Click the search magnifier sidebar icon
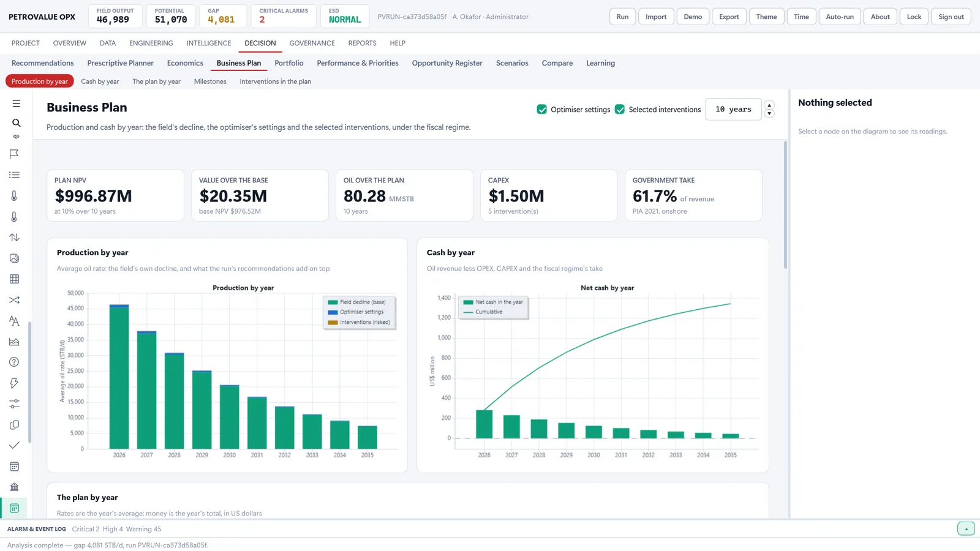Viewport: 980px width, 551px height. coord(16,123)
